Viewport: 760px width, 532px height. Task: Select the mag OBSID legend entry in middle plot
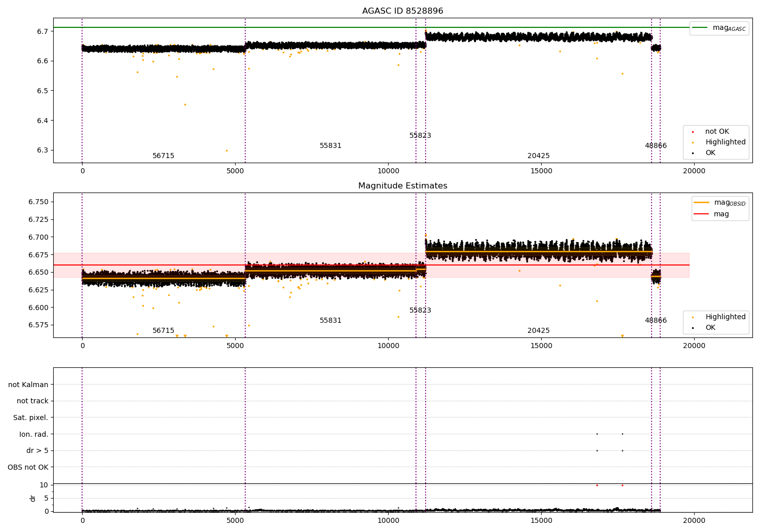[x=719, y=203]
